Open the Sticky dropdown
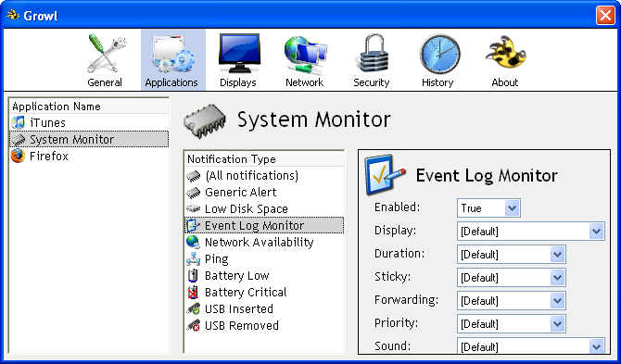The width and height of the screenshot is (621, 364). 512,278
